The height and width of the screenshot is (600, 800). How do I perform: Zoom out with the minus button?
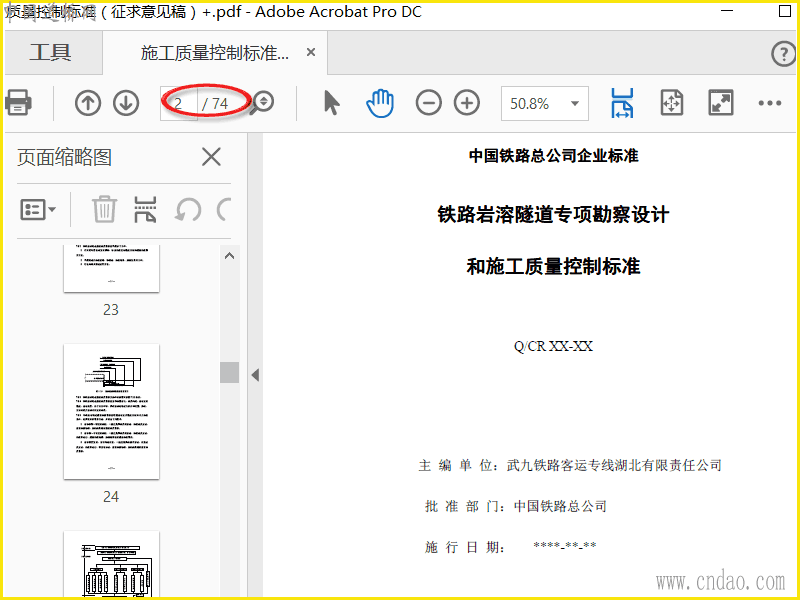click(429, 103)
